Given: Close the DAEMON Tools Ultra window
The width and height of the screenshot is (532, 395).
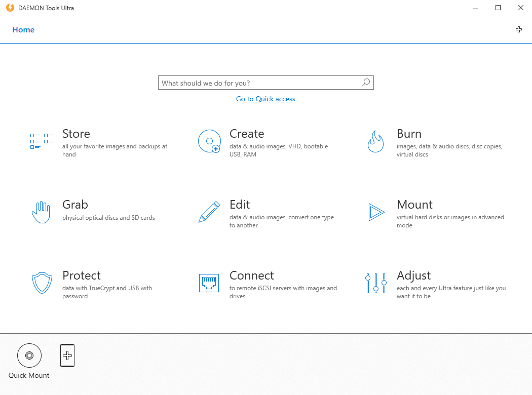Looking at the screenshot, I should click(x=521, y=8).
